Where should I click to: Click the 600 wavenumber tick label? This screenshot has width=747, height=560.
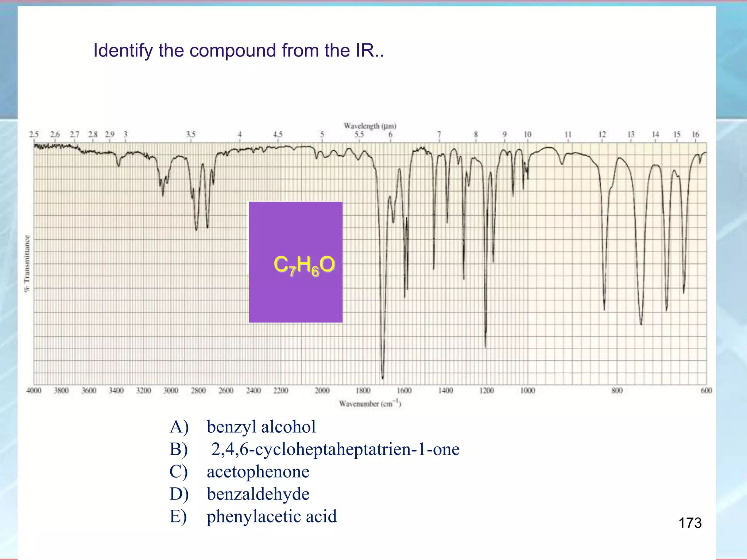tap(706, 390)
